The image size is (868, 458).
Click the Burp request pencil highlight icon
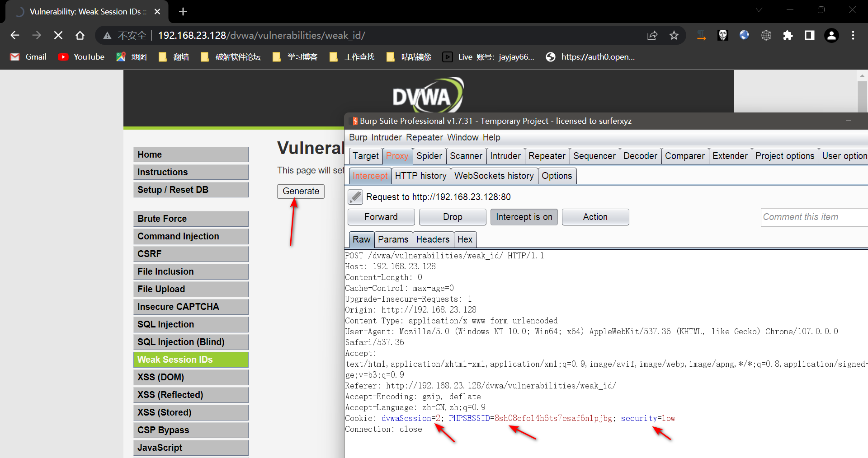[355, 197]
